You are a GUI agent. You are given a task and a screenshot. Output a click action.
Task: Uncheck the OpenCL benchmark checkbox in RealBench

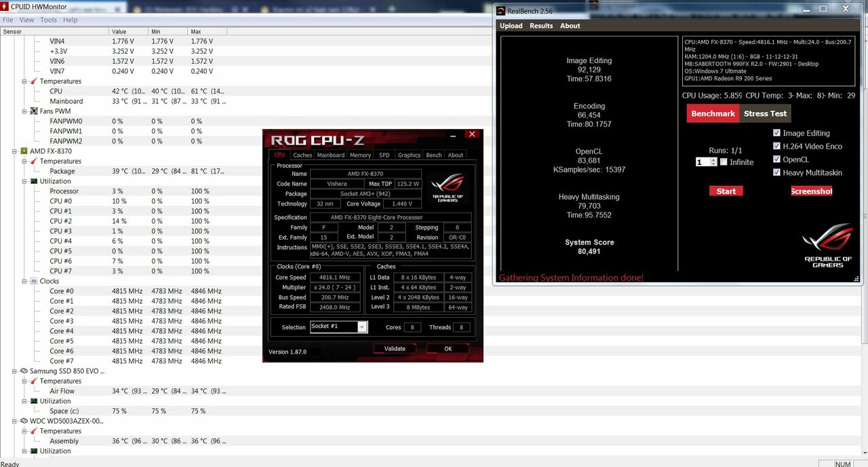[777, 160]
